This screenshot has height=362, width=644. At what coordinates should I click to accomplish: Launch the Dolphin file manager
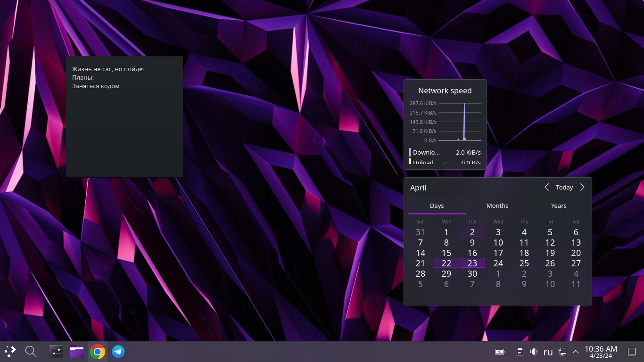(77, 352)
